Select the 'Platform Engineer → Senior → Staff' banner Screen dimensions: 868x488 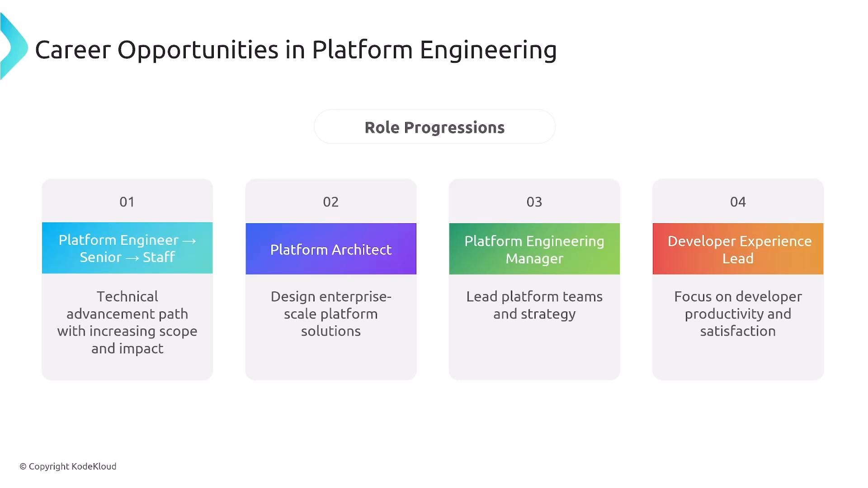click(x=127, y=248)
